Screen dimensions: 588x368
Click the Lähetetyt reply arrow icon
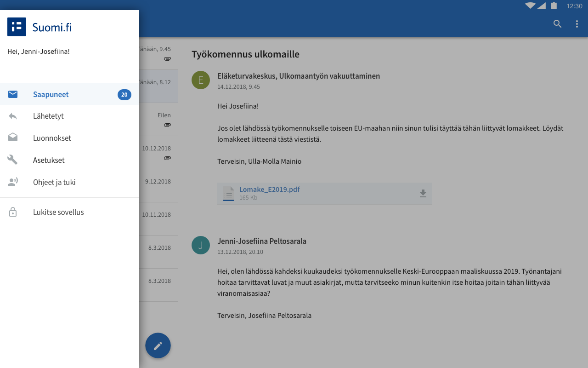(x=13, y=116)
